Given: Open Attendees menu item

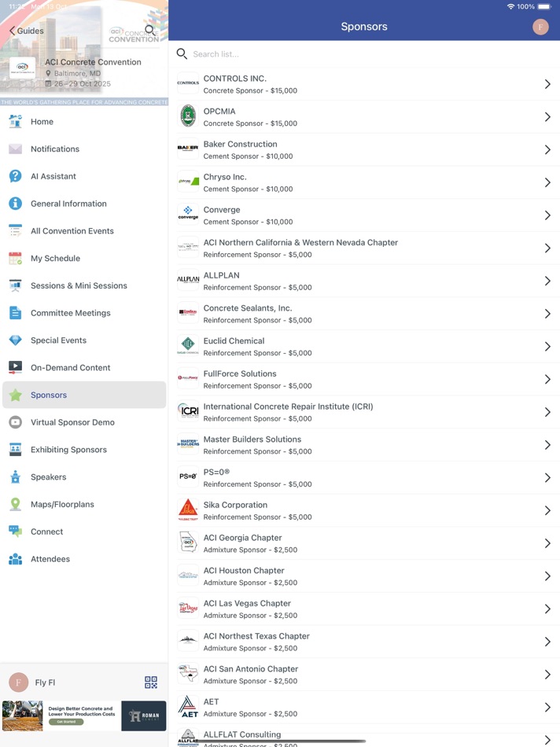Looking at the screenshot, I should tap(84, 559).
